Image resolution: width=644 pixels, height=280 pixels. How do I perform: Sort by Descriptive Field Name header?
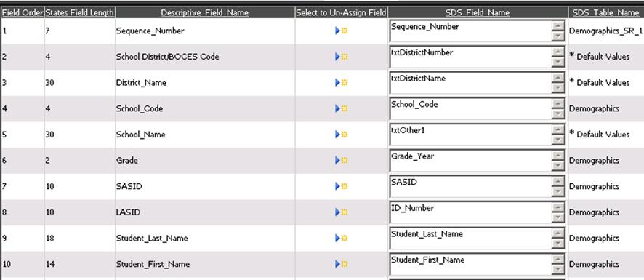[x=204, y=13]
